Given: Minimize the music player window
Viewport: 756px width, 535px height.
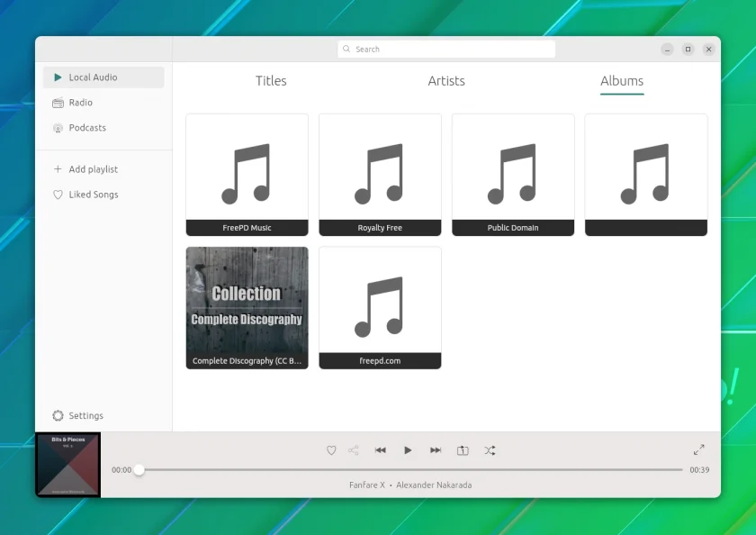Looking at the screenshot, I should tap(667, 50).
